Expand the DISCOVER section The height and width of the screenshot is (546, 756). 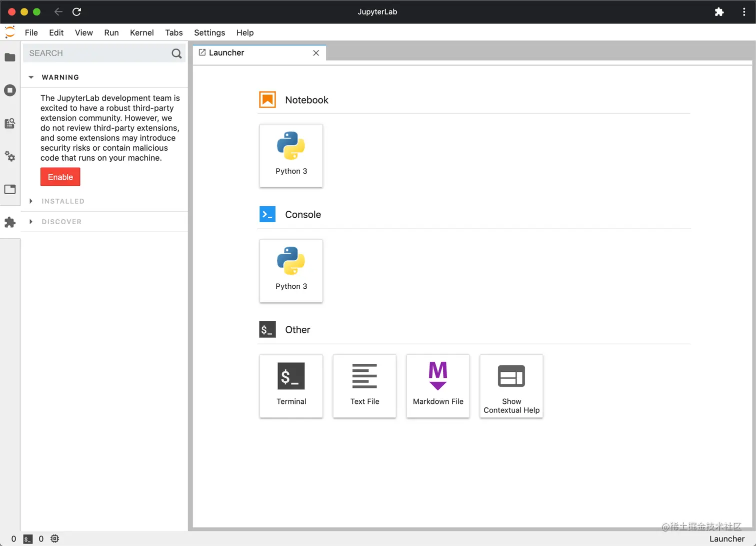(x=31, y=222)
